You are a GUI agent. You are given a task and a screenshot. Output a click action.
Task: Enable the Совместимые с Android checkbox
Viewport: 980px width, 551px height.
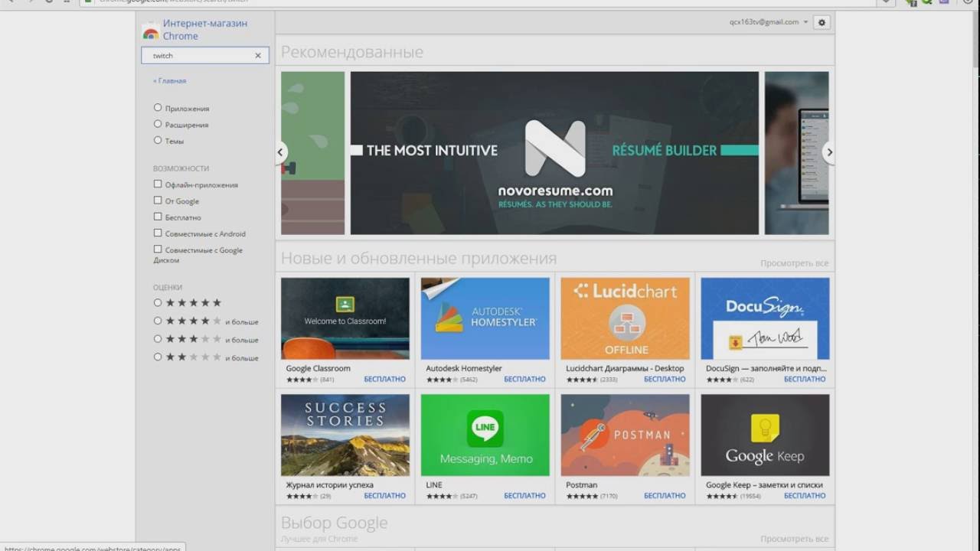[x=158, y=233]
